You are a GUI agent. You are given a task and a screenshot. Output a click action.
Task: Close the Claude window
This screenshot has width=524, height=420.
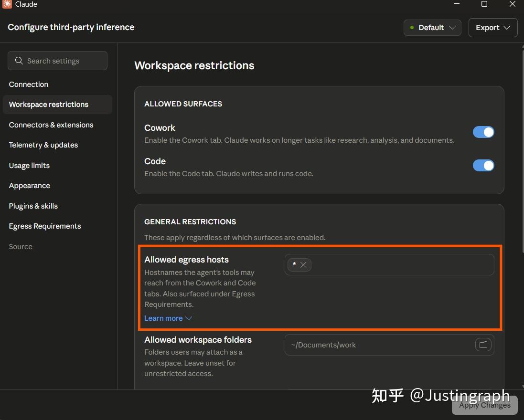(513, 4)
